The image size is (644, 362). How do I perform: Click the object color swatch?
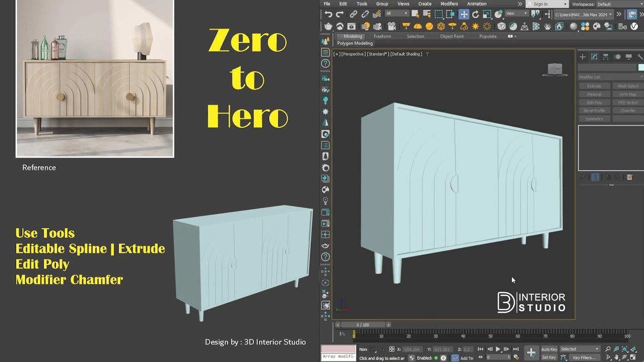tap(641, 67)
